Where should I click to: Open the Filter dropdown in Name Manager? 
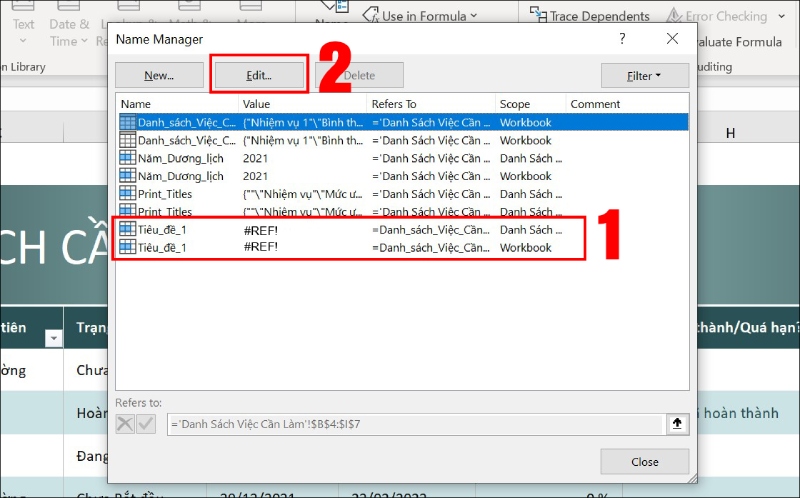644,76
